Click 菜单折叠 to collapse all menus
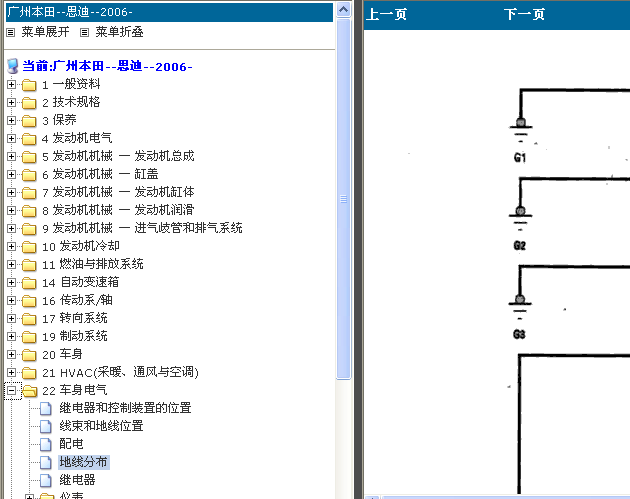 pyautogui.click(x=119, y=32)
